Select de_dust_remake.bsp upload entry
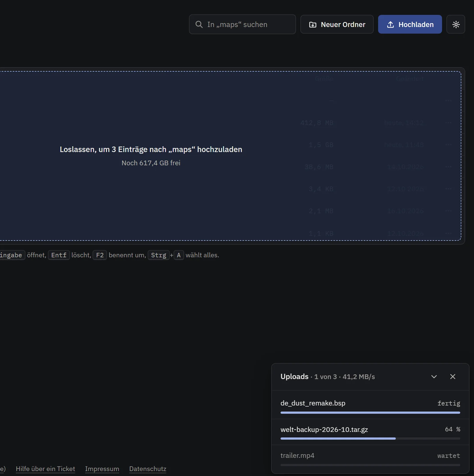Viewport: 474px width, 476px height. (370, 405)
